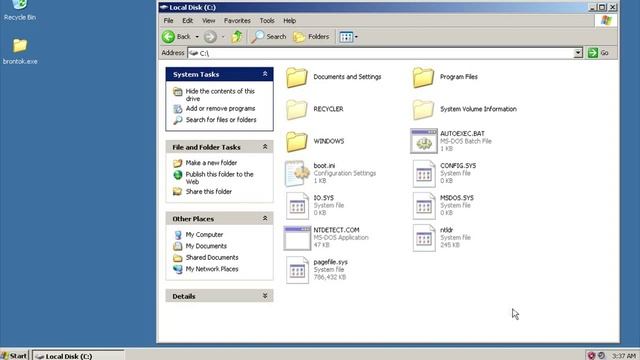Expand the Details panel
The height and width of the screenshot is (360, 640).
(x=265, y=296)
